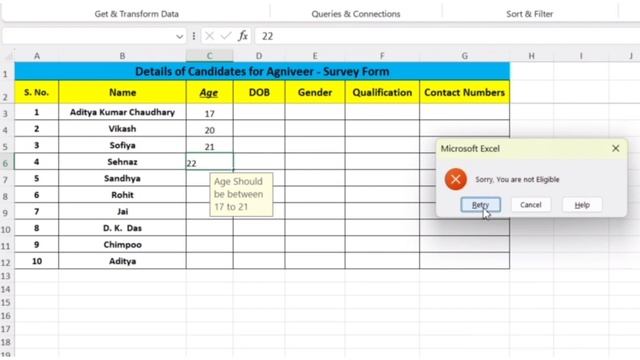Image resolution: width=640 pixels, height=360 pixels.
Task: Select column G header
Action: [x=464, y=56]
